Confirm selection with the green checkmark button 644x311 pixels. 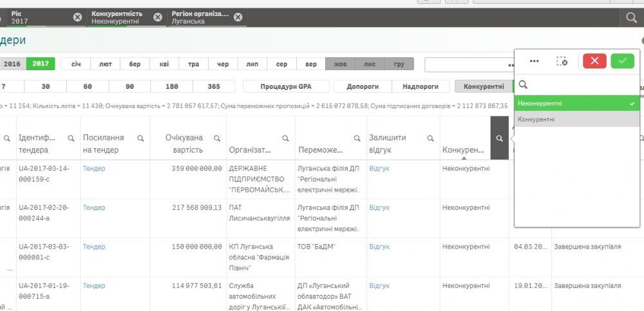(x=622, y=61)
